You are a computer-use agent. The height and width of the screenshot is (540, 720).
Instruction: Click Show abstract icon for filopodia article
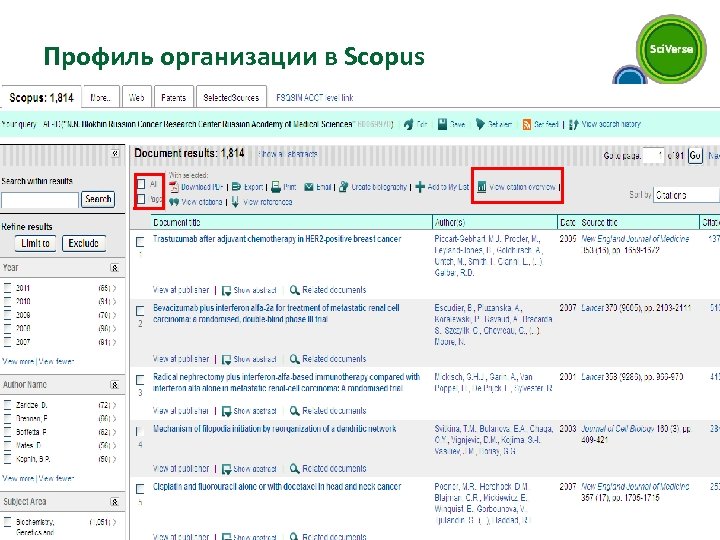click(226, 469)
